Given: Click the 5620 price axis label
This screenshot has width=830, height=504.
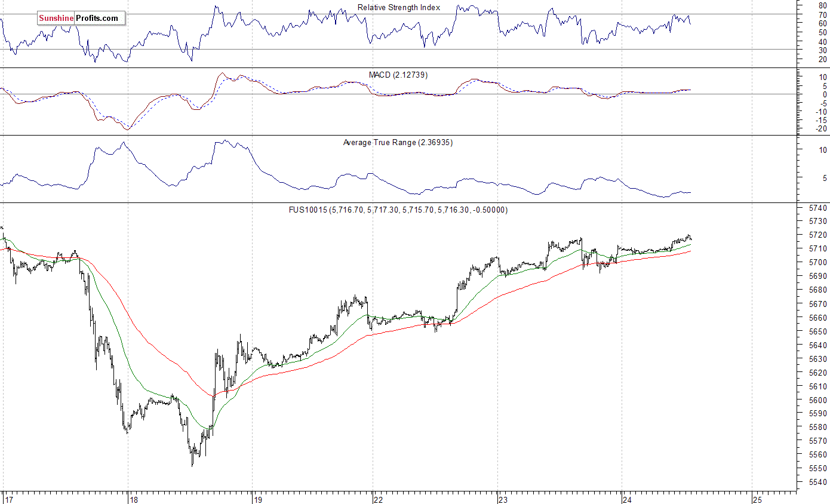Looking at the screenshot, I should (817, 373).
